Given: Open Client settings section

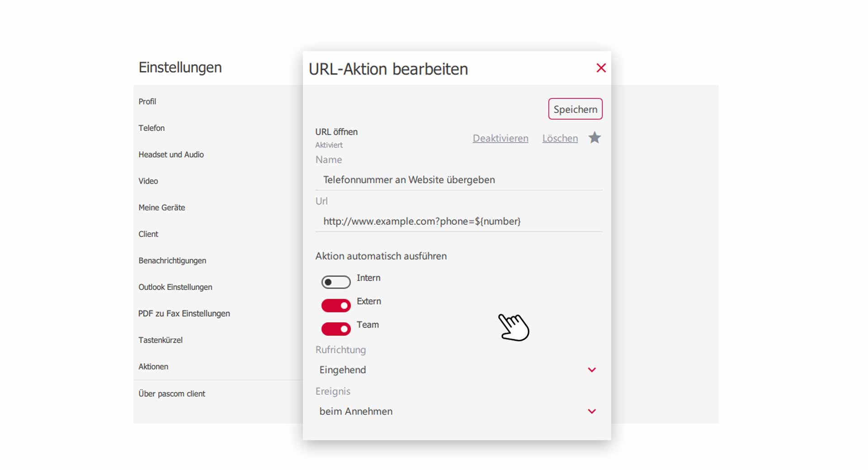Looking at the screenshot, I should (148, 234).
